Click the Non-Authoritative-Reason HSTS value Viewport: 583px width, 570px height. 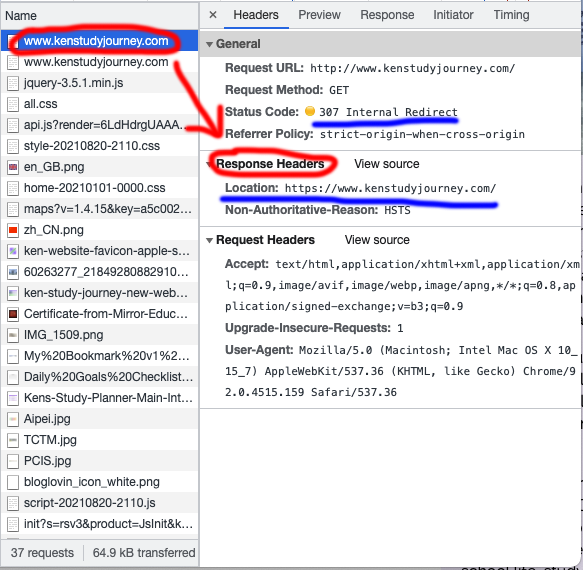pos(397,210)
